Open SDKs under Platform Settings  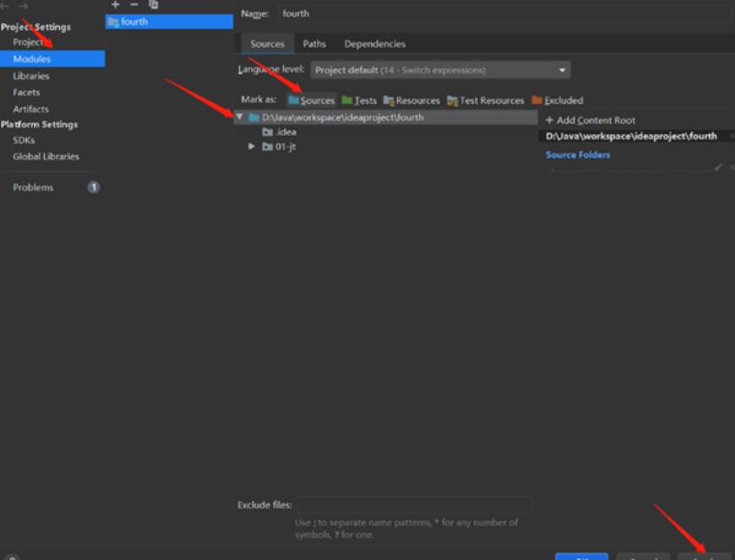coord(24,140)
